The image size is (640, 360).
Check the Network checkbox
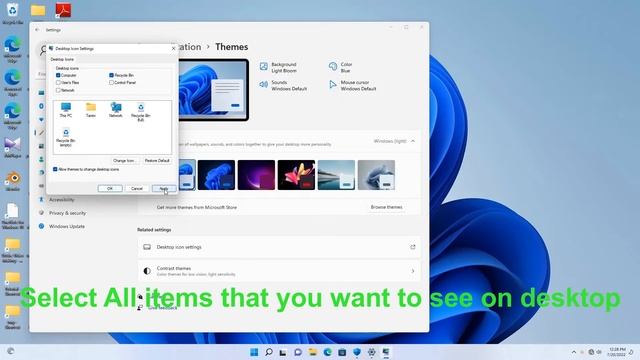coord(58,90)
